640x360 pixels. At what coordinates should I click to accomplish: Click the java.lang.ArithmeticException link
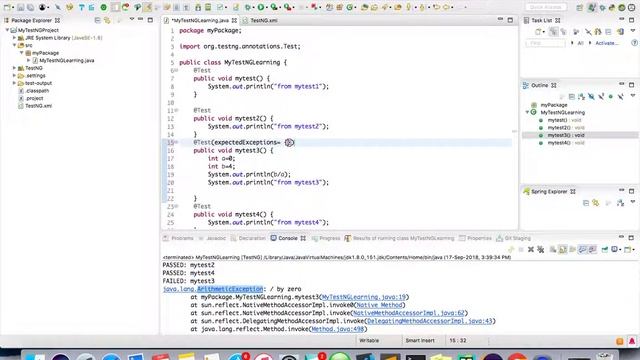point(213,289)
